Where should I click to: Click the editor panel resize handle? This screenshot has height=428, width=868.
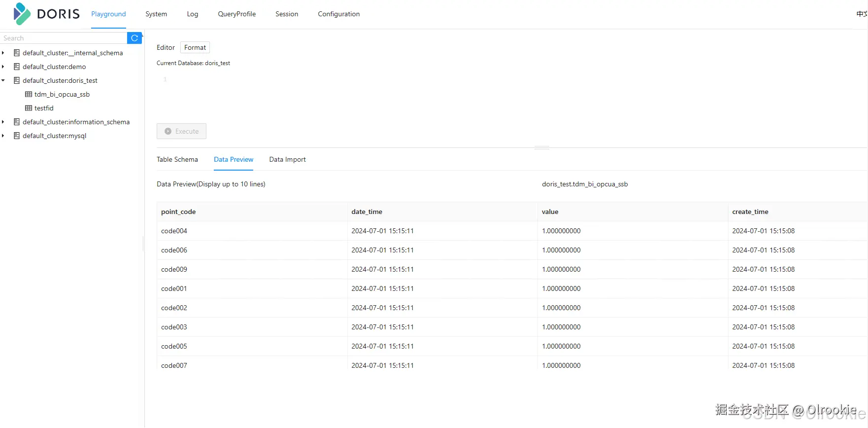pyautogui.click(x=542, y=147)
